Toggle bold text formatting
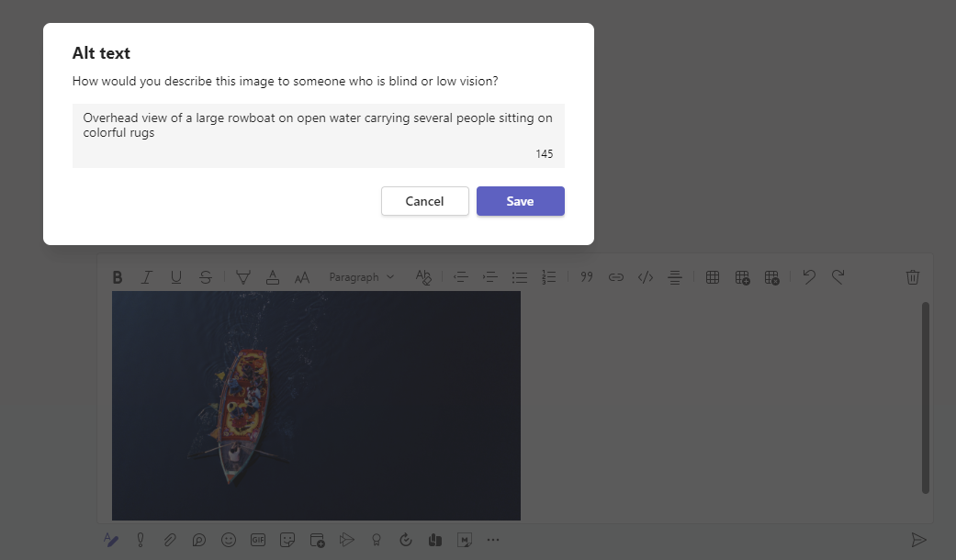The height and width of the screenshot is (560, 956). 118,276
